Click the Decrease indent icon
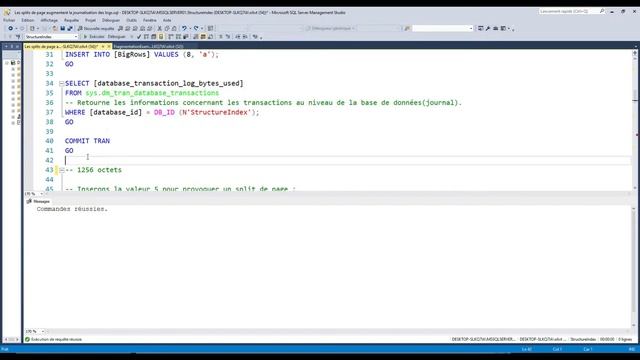 point(238,37)
